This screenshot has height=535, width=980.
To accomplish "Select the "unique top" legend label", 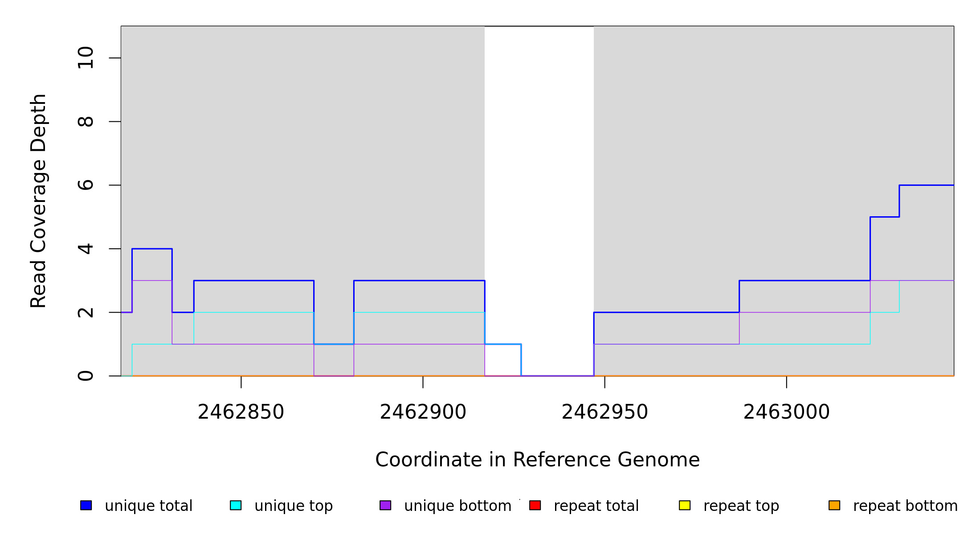I will (x=294, y=506).
